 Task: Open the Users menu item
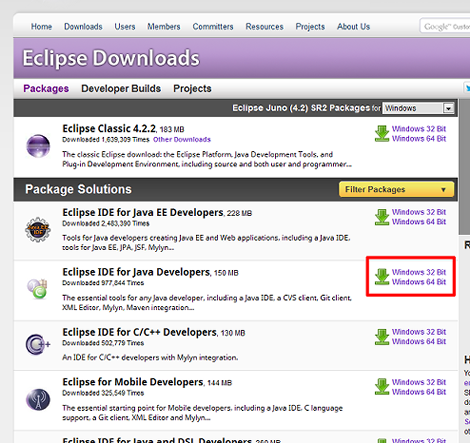point(125,27)
